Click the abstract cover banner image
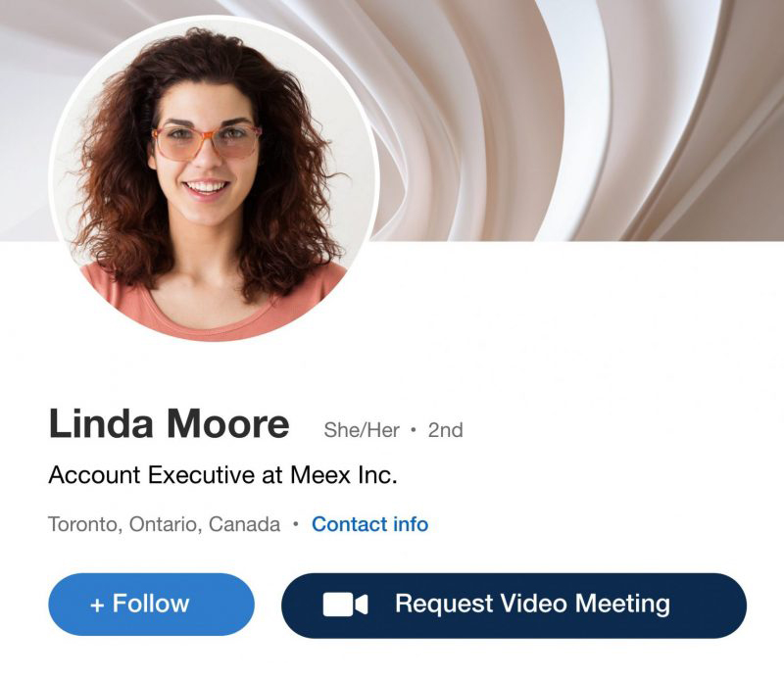 (x=575, y=120)
